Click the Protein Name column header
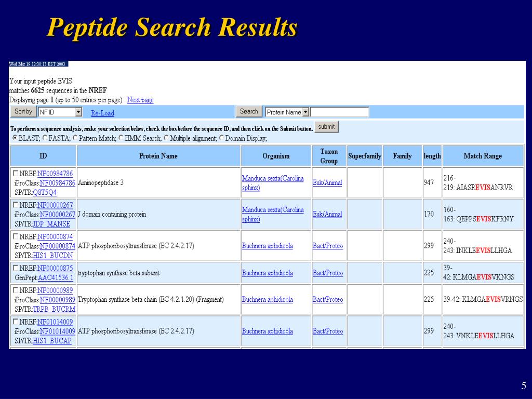 click(x=158, y=156)
